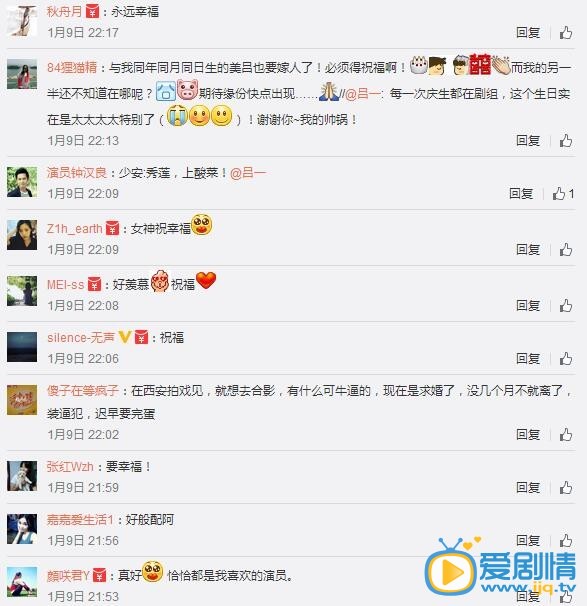Open 演员钟汉良's profile avatar
Image resolution: width=587 pixels, height=606 pixels.
point(22,182)
